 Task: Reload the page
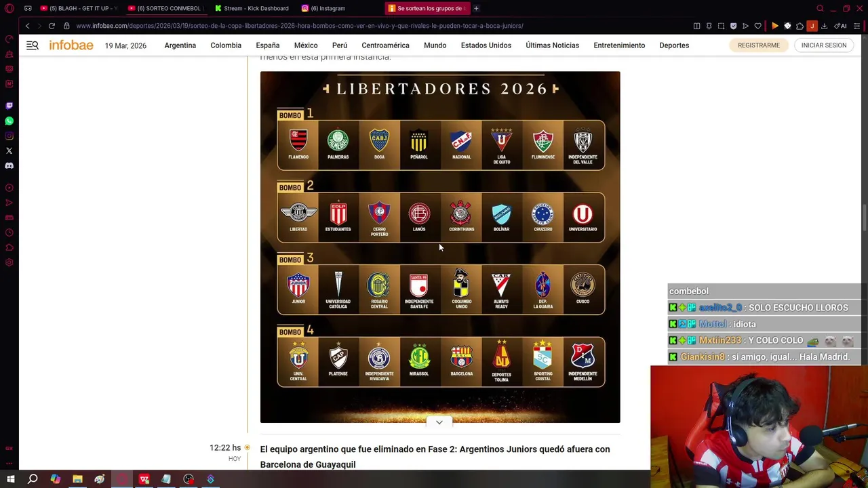coord(52,26)
